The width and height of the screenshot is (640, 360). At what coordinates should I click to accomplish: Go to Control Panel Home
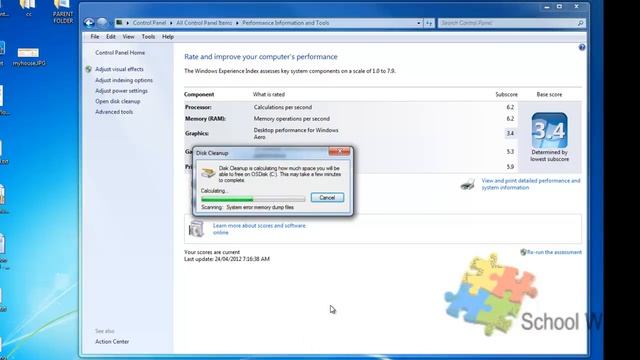(120, 53)
